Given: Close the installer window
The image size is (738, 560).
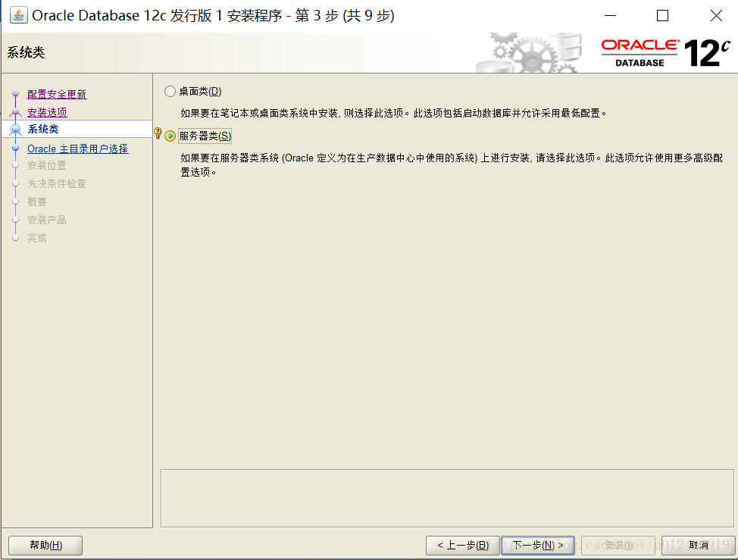Looking at the screenshot, I should pos(716,15).
